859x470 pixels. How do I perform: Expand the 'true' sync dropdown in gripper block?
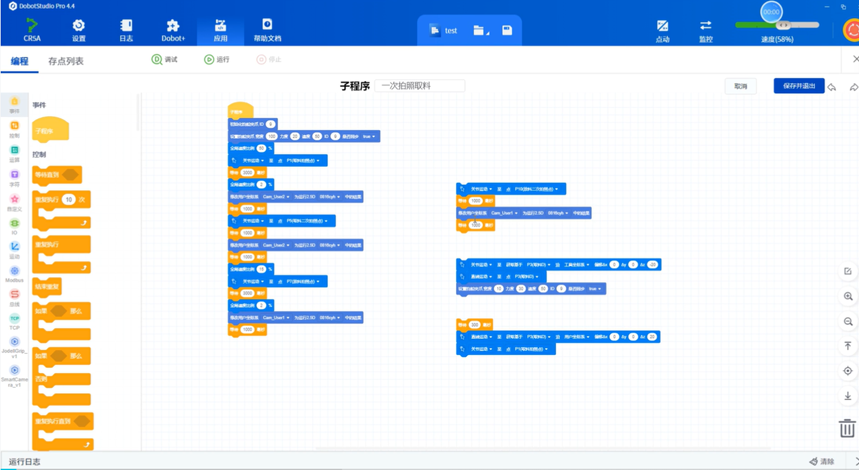(368, 136)
